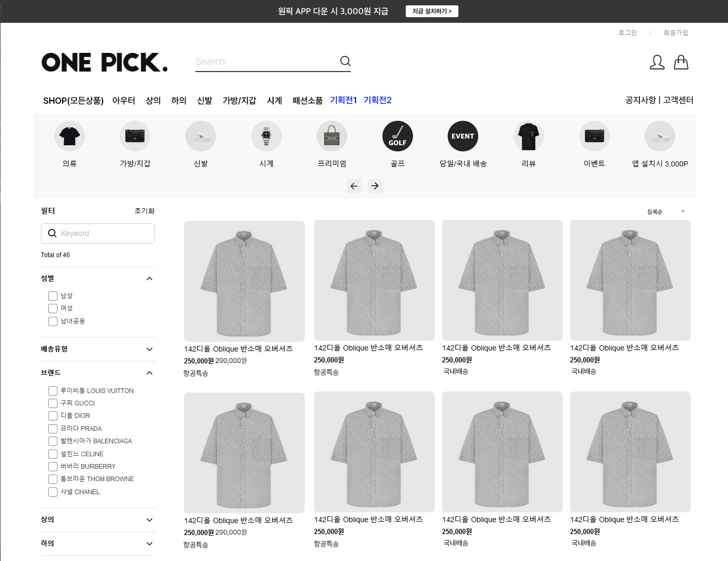Select the 가방/지갑 black bag category icon
The width and height of the screenshot is (728, 561).
(x=135, y=136)
